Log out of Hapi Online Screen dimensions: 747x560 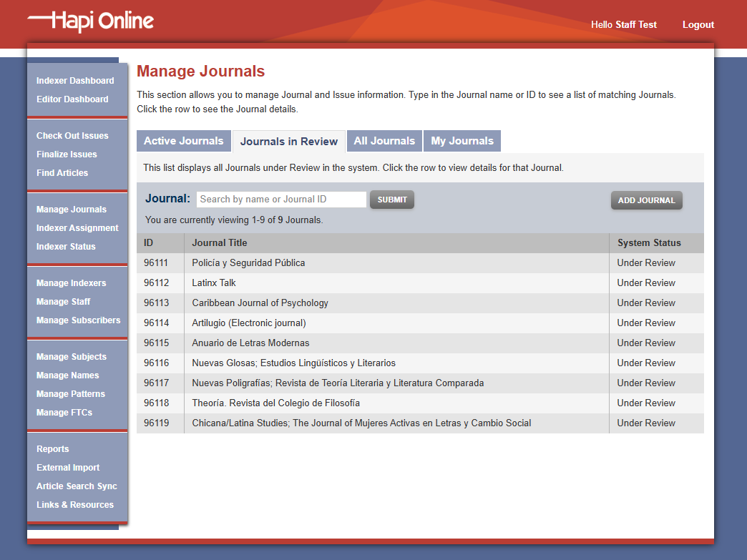click(x=698, y=24)
